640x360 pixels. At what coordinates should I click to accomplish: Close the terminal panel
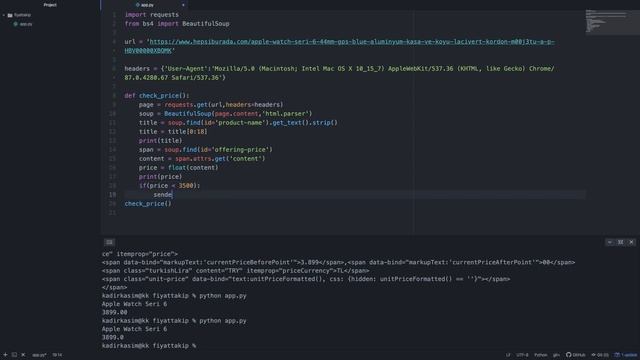point(631,242)
